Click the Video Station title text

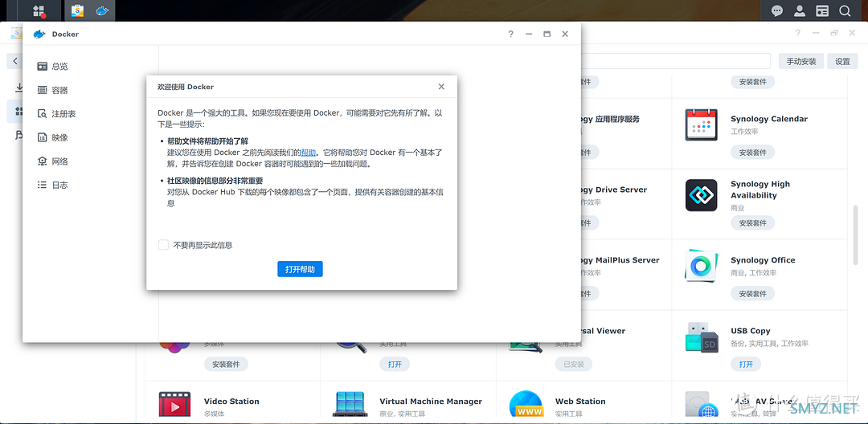[x=231, y=402]
